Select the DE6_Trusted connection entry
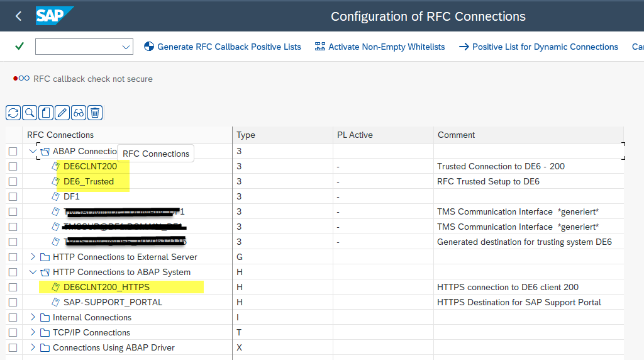Image resolution: width=644 pixels, height=360 pixels. point(89,182)
